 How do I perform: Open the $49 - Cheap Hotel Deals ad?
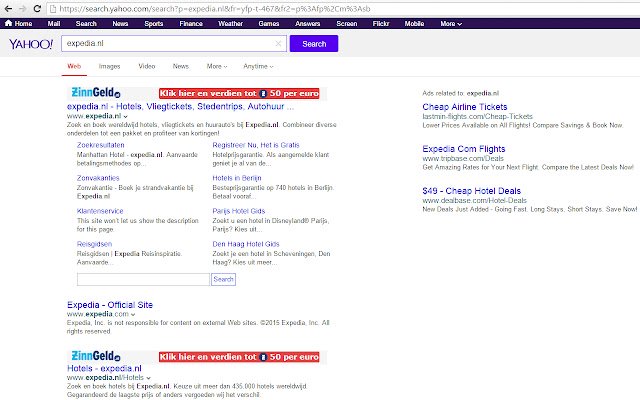click(x=472, y=191)
